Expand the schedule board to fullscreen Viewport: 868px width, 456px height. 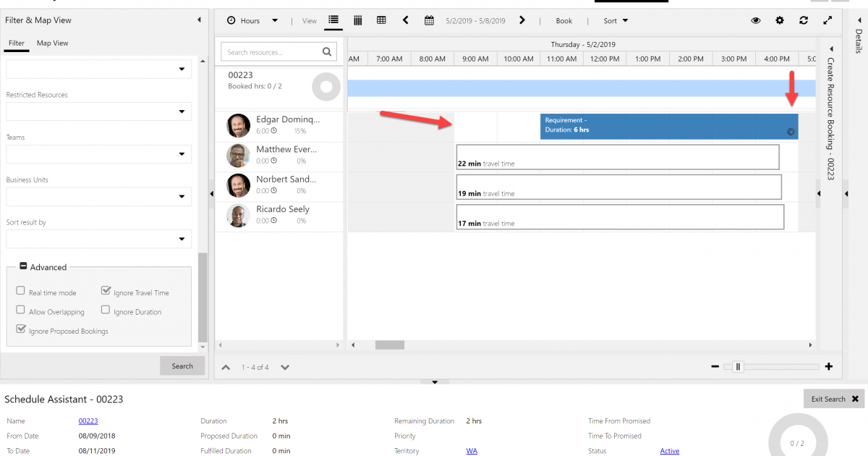[x=827, y=20]
